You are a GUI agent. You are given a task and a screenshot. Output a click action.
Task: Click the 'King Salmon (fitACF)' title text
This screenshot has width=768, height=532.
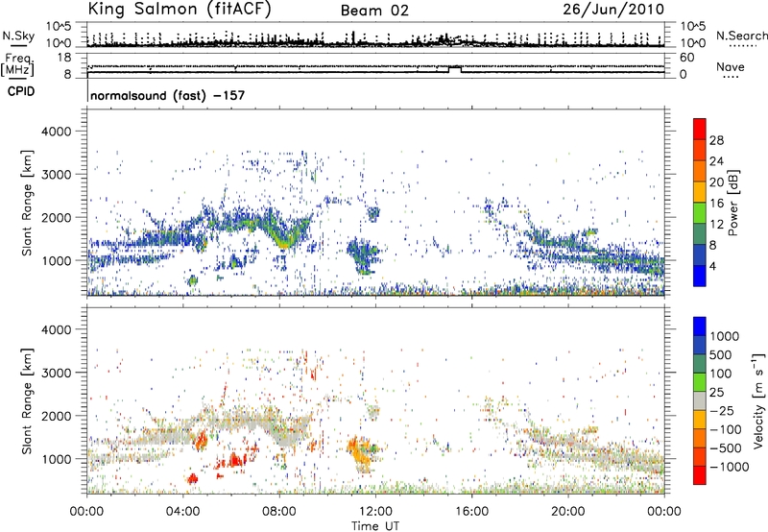click(180, 10)
